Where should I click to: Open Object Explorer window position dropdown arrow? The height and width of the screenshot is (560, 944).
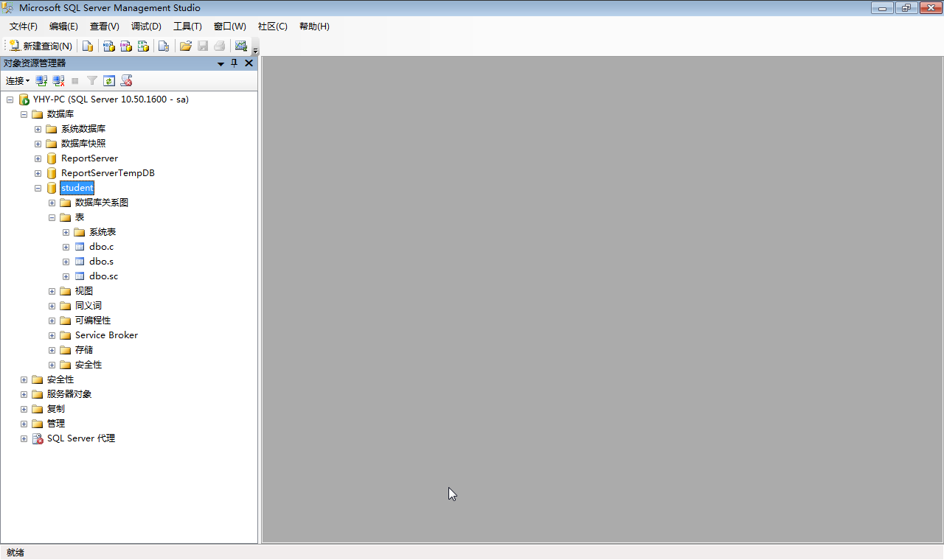(x=221, y=63)
